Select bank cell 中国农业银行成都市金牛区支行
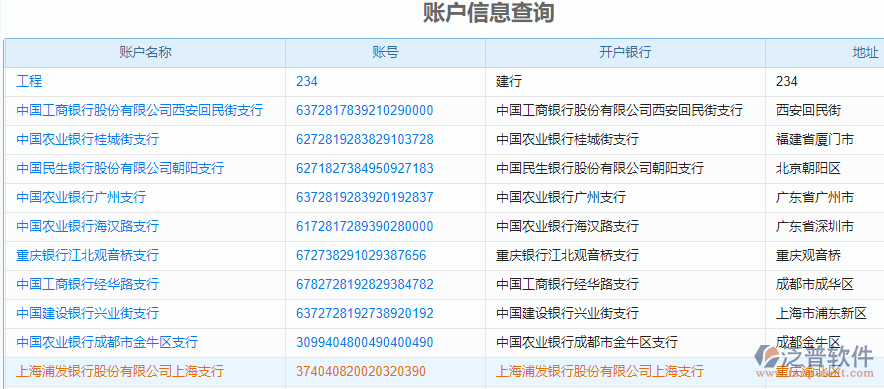884x389 pixels. coord(625,342)
